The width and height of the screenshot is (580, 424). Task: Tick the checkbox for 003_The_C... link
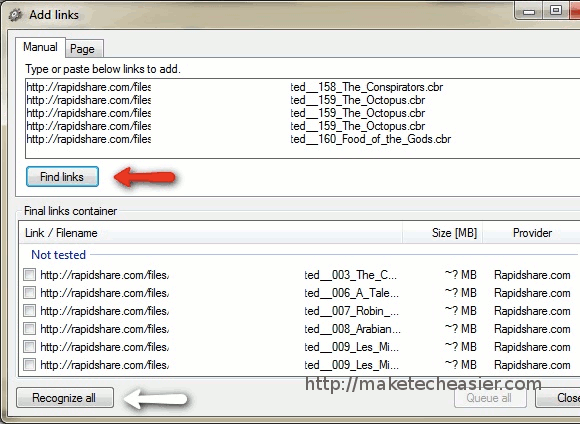30,275
